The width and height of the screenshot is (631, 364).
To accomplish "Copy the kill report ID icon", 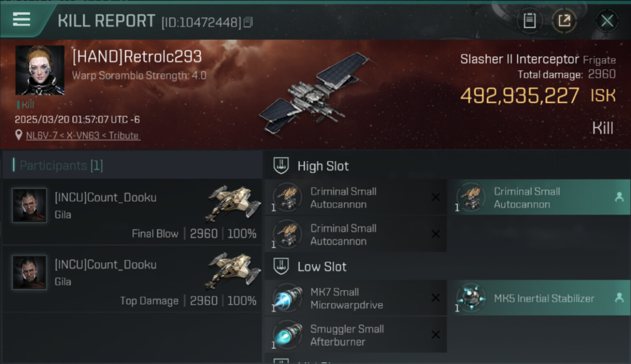I will (x=248, y=22).
